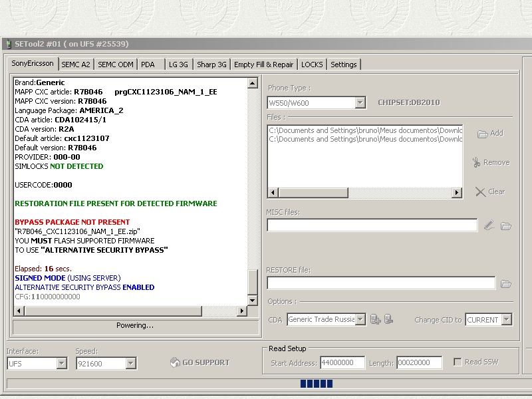Click the USERCODE:0000 log line
532x399 pixels.
click(43, 185)
